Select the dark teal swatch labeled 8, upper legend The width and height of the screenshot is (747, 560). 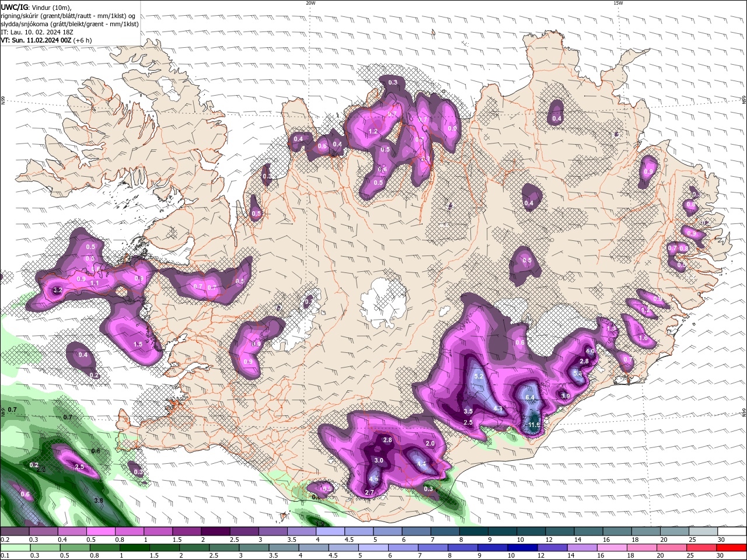473,532
